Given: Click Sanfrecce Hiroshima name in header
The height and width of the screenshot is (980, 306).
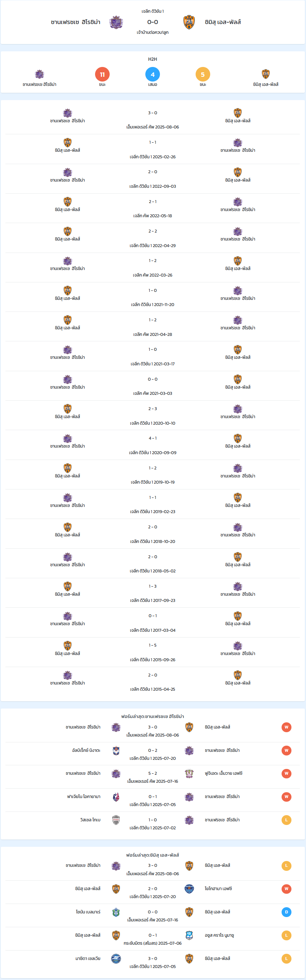Looking at the screenshot, I should pos(76,22).
